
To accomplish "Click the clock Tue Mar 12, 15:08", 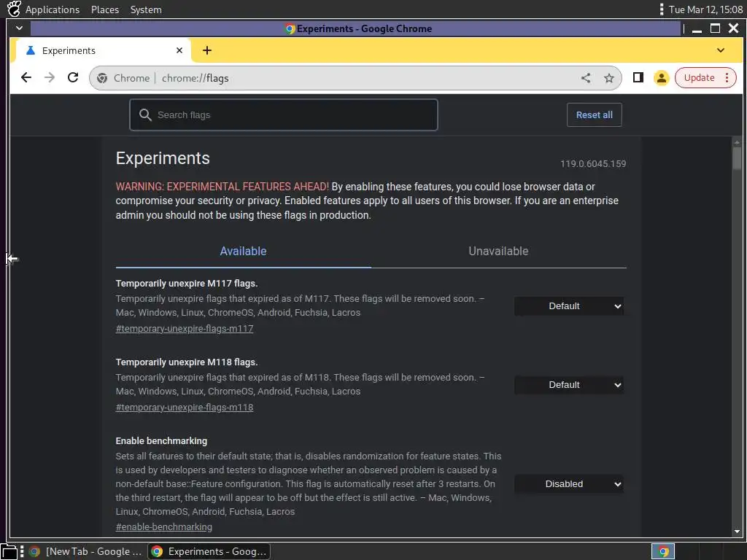I will 705,9.
